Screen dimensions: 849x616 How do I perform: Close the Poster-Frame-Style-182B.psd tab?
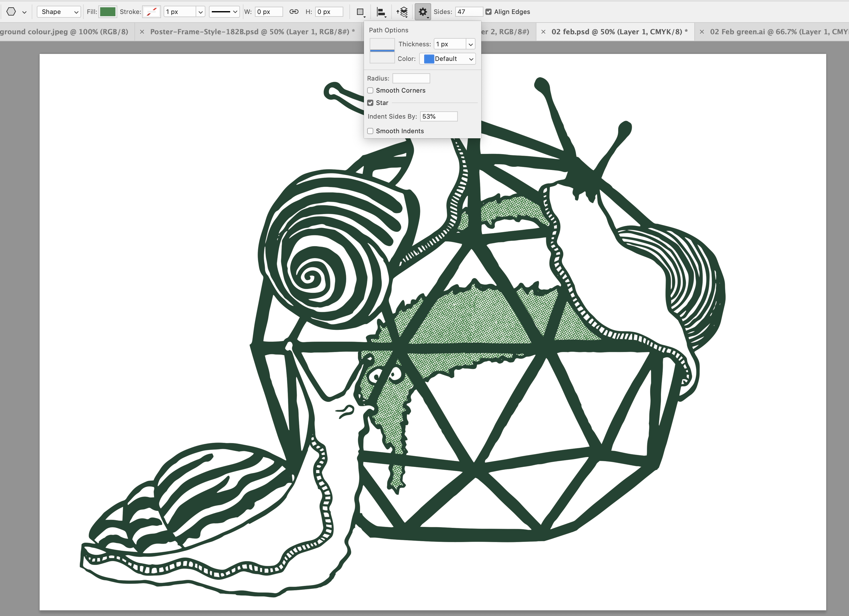point(142,32)
